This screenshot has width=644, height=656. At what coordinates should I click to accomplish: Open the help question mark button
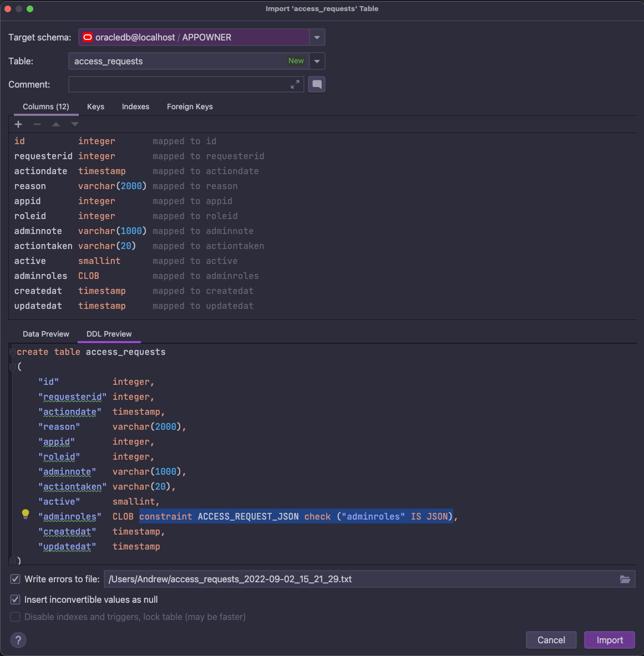click(18, 640)
